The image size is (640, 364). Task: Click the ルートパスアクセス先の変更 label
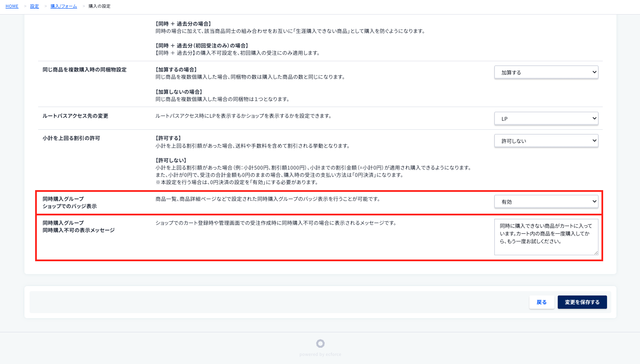click(x=75, y=116)
